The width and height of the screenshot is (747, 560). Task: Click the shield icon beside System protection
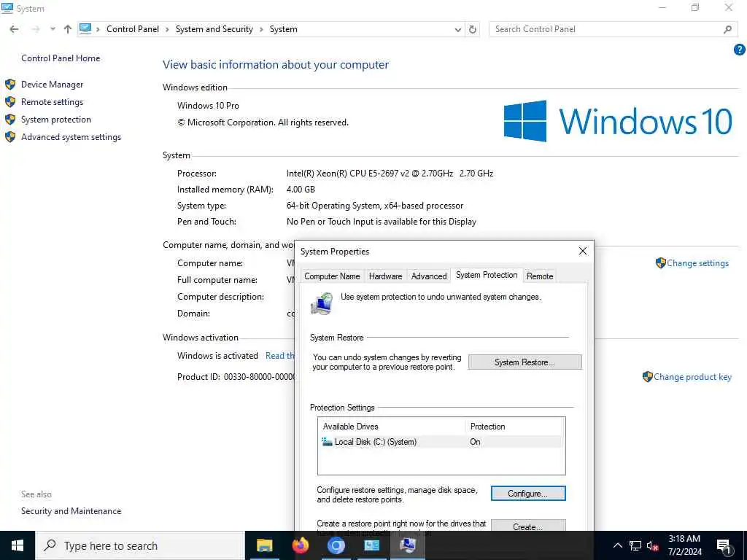(10, 120)
